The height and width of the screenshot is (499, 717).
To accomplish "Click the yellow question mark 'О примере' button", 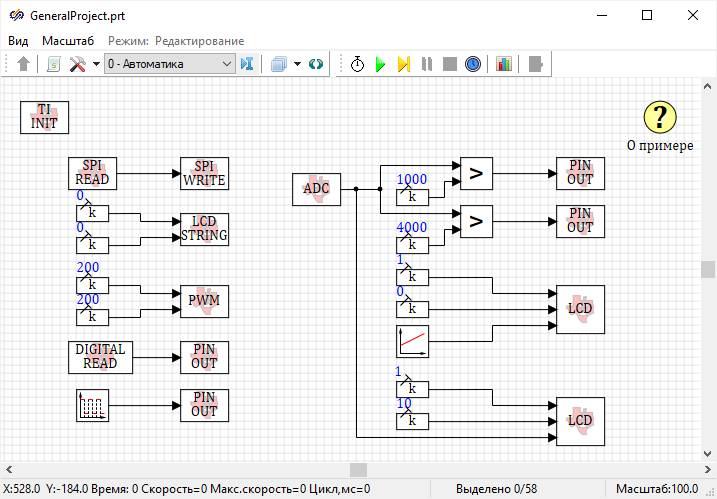I will click(659, 118).
